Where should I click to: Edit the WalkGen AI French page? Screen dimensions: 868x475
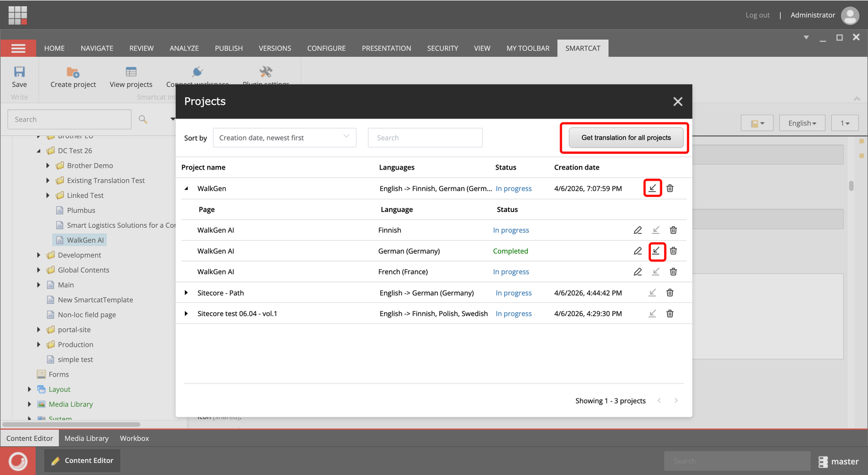tap(638, 272)
